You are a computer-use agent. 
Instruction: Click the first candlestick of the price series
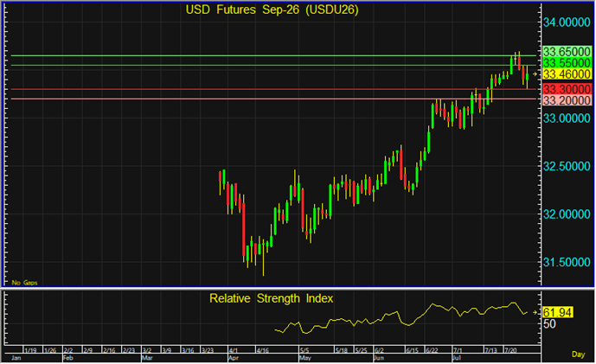point(220,182)
